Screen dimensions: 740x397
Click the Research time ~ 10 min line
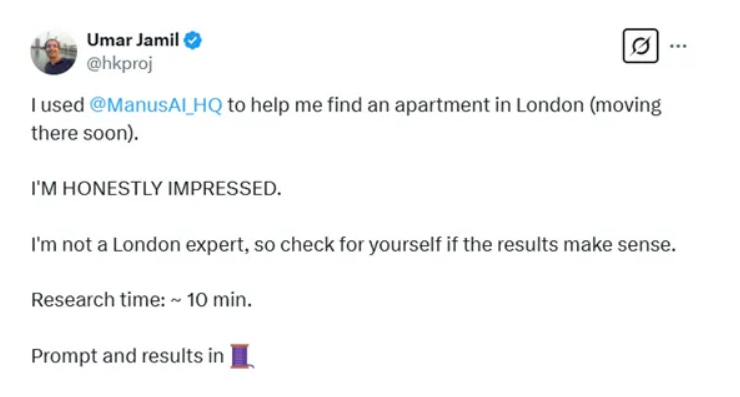point(142,300)
